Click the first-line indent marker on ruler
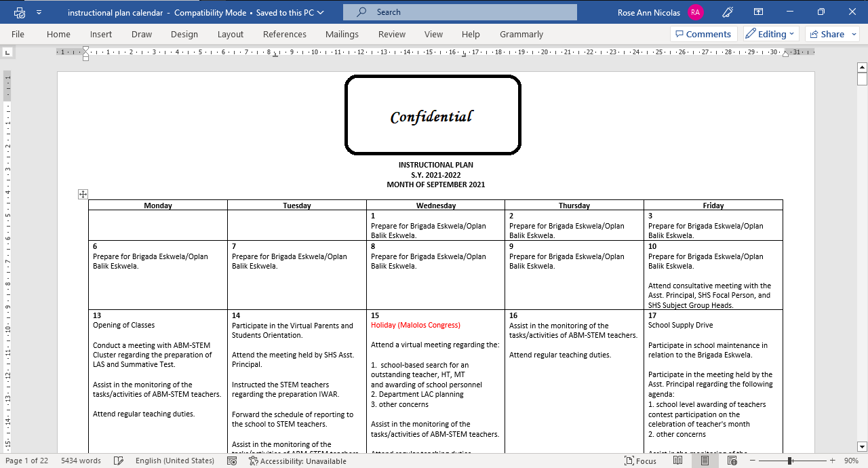The height and width of the screenshot is (468, 868). 85,49
